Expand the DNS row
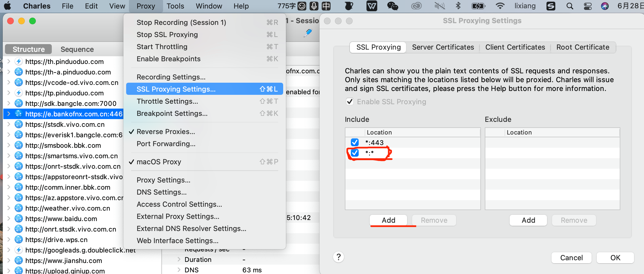Screen dimensions: 644x274 pos(179,270)
